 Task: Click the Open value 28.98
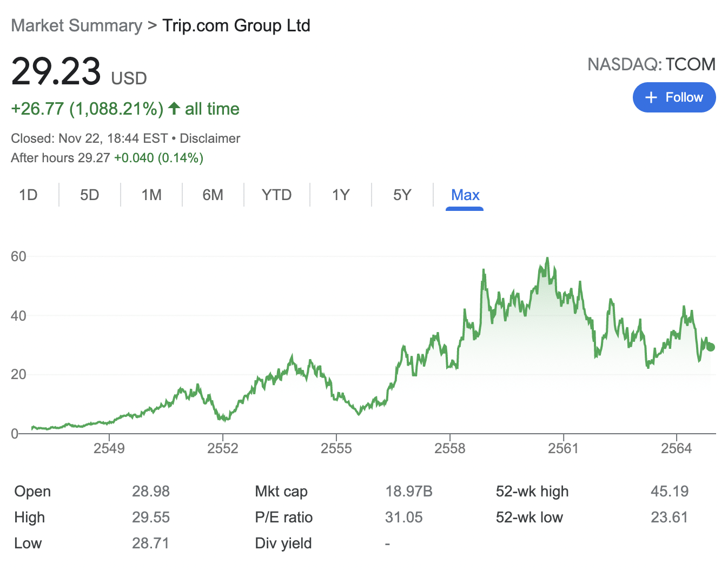[x=151, y=492]
